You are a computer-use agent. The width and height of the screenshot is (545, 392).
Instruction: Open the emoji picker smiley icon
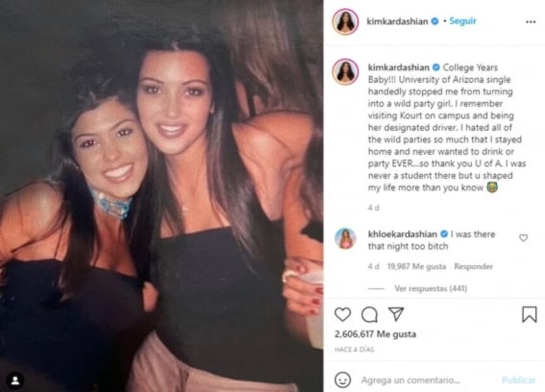point(343,380)
